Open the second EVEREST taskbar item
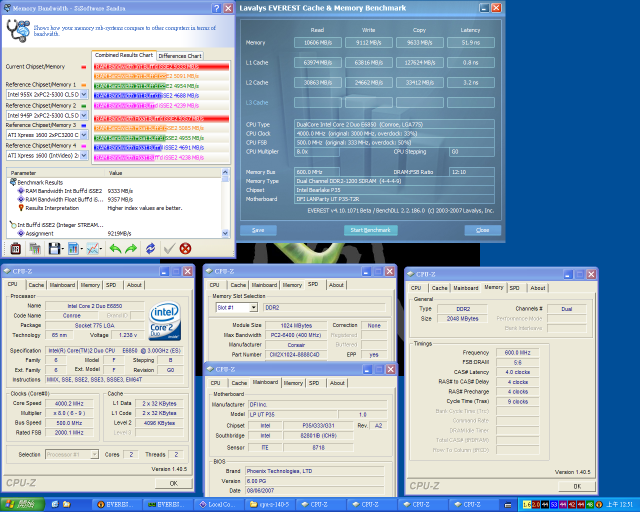 tap(169, 505)
